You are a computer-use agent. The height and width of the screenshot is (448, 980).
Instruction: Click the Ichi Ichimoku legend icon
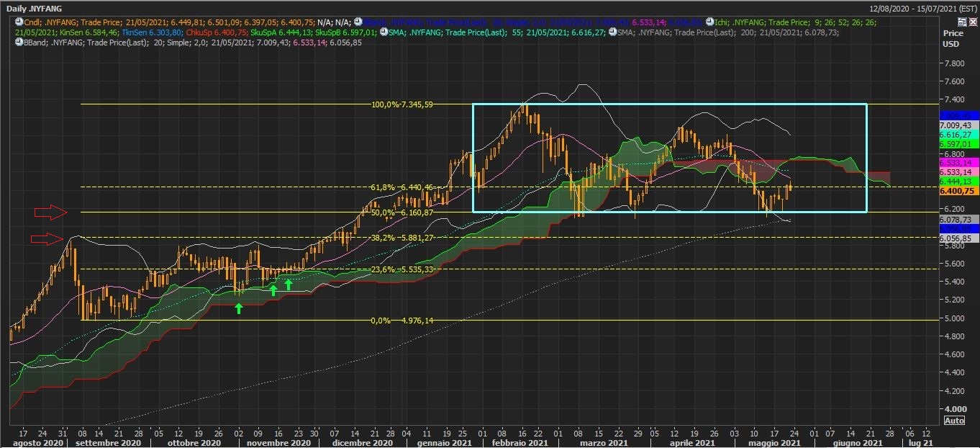(709, 23)
